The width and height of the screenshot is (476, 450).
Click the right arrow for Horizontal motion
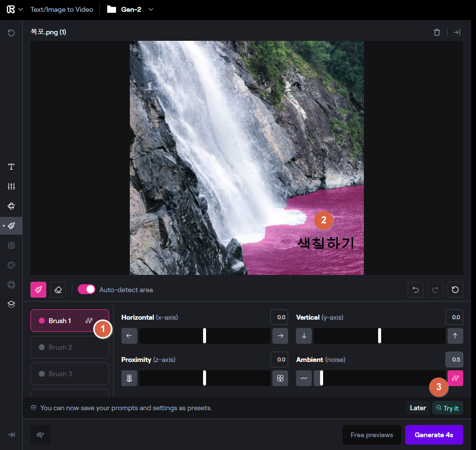tap(280, 336)
